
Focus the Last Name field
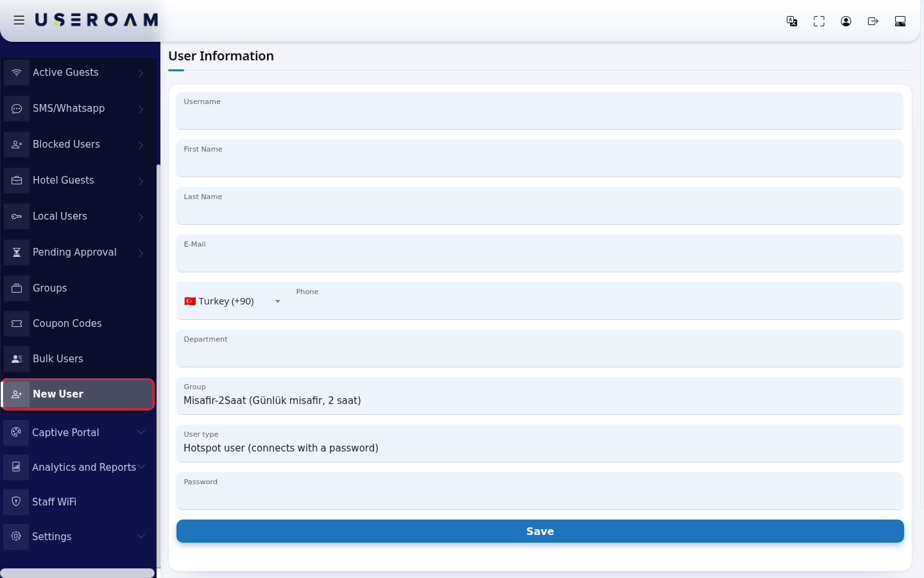click(540, 206)
